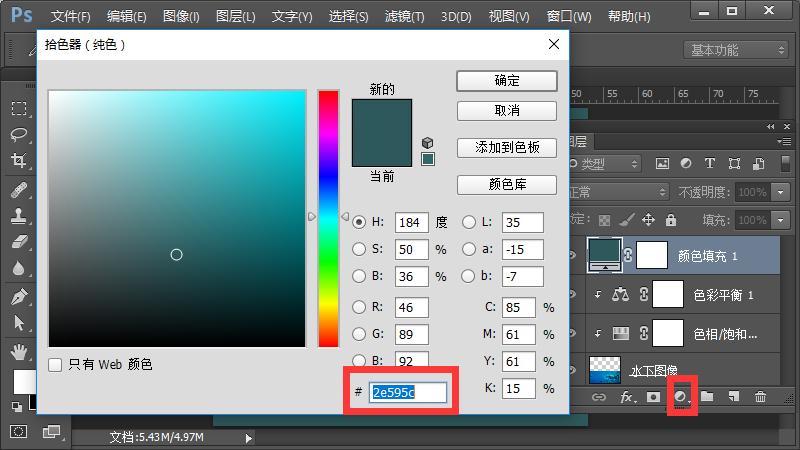Image resolution: width=800 pixels, height=450 pixels.
Task: Lock image pixels brush icon
Action: coord(627,220)
